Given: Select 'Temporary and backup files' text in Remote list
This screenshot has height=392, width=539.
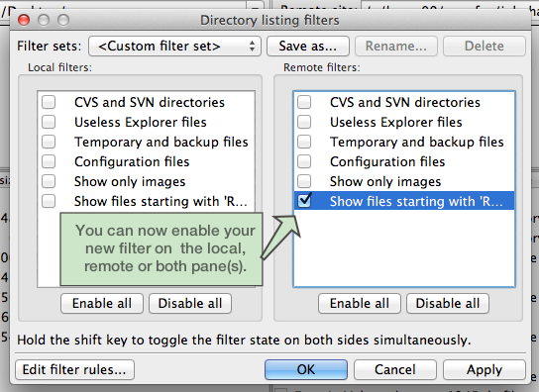Looking at the screenshot, I should 416,143.
